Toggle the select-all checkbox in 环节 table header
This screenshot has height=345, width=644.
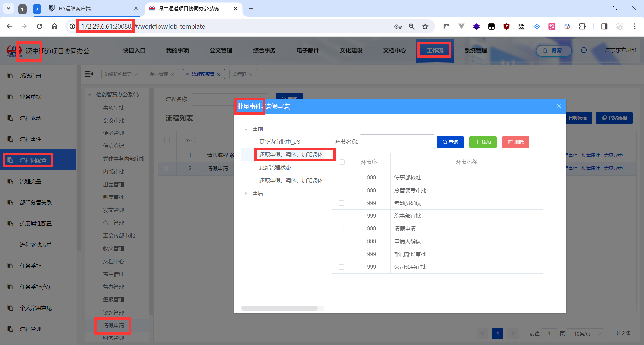tap(342, 162)
